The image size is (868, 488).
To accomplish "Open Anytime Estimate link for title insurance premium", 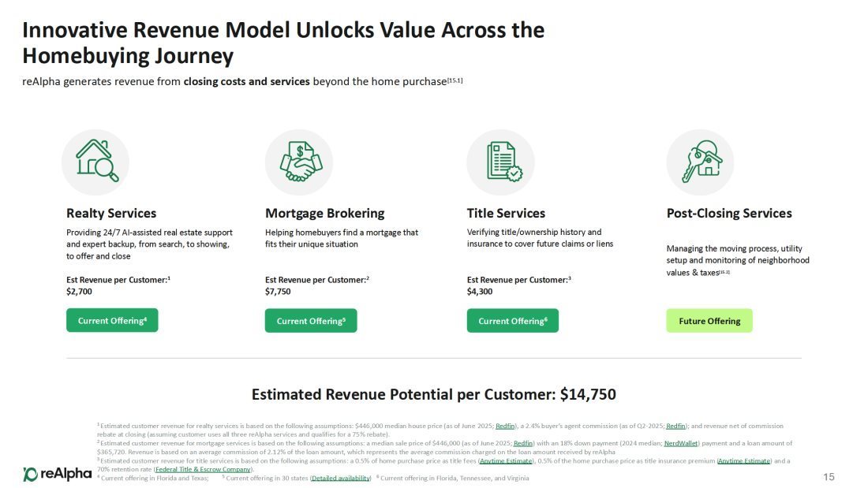I will coord(744,460).
